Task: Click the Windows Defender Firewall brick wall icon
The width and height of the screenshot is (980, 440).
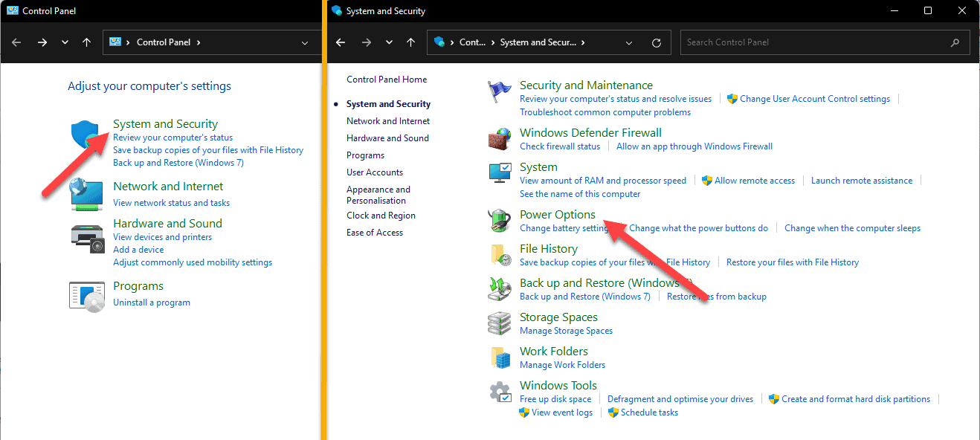Action: [500, 139]
